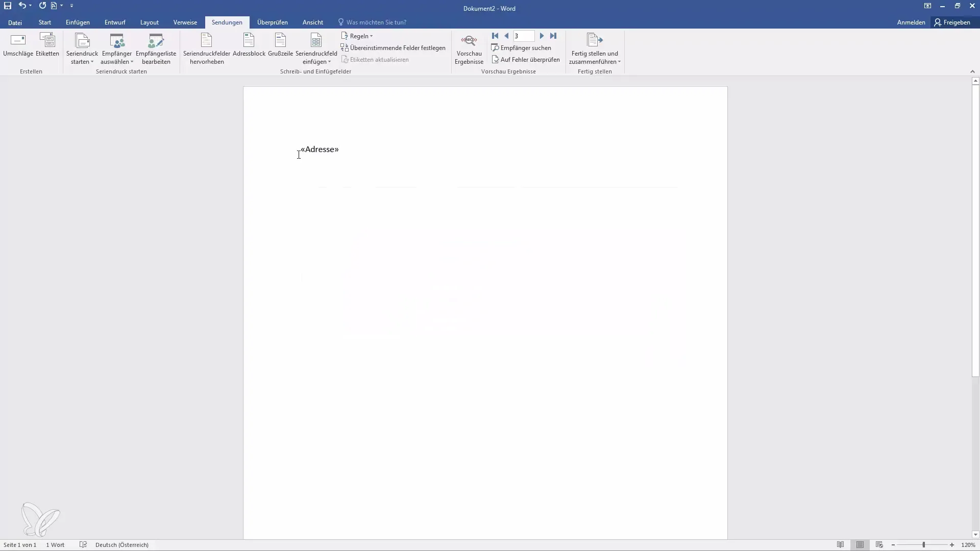Click the «Adresse» merge field
Image resolution: width=980 pixels, height=551 pixels.
tap(320, 149)
